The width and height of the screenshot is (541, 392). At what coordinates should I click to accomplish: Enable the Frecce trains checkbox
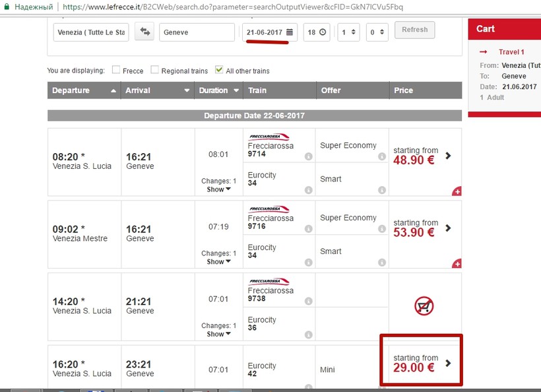point(116,70)
